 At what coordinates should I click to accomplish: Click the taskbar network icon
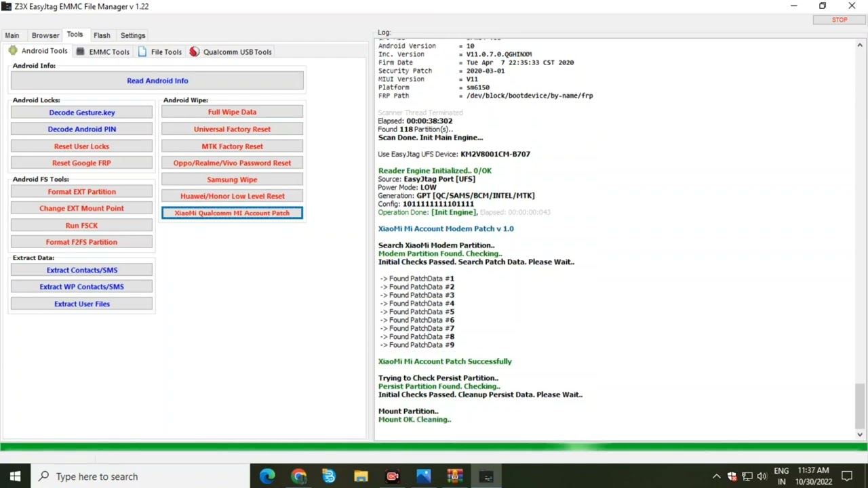tap(747, 476)
